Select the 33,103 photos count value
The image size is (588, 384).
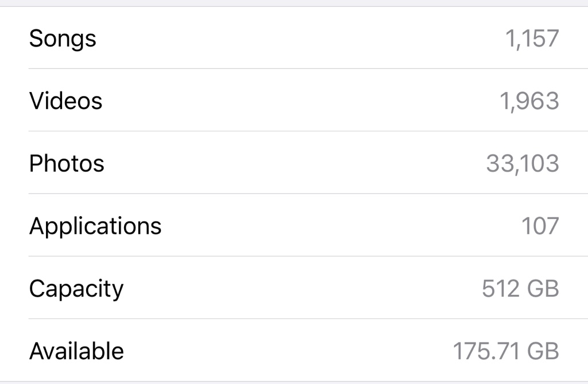pos(523,164)
